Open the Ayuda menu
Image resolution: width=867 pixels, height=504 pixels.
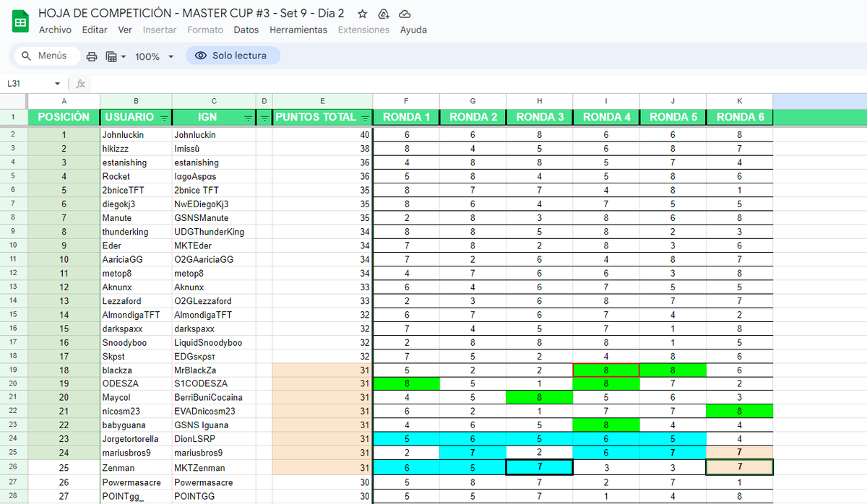coord(413,30)
